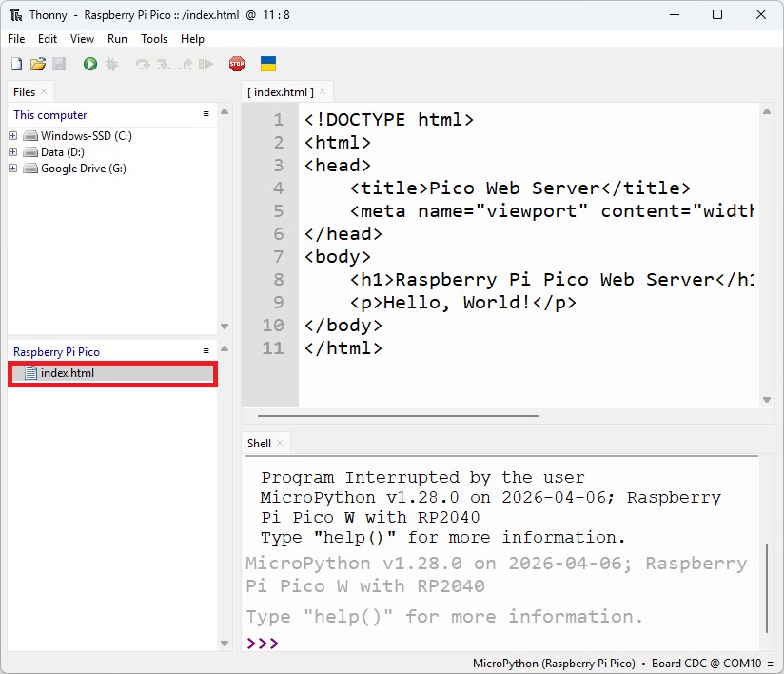This screenshot has height=674, width=784.
Task: Click the Step out icon
Action: pos(185,64)
